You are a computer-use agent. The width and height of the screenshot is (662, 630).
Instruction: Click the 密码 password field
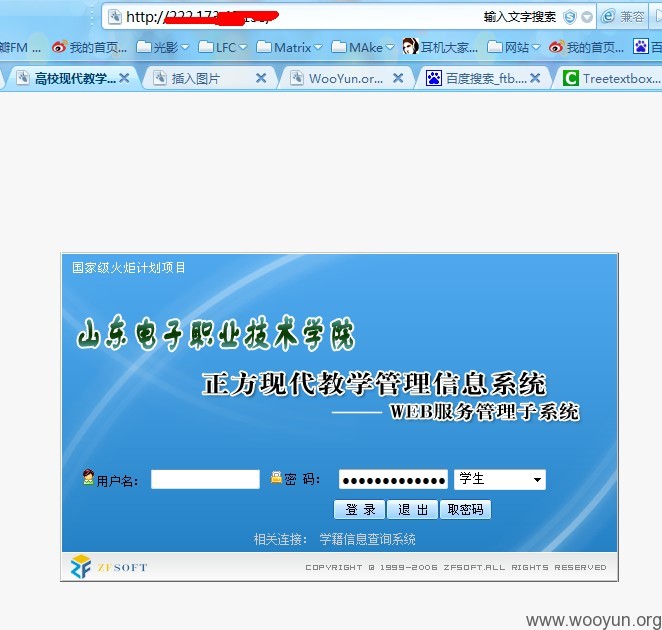tap(393, 479)
